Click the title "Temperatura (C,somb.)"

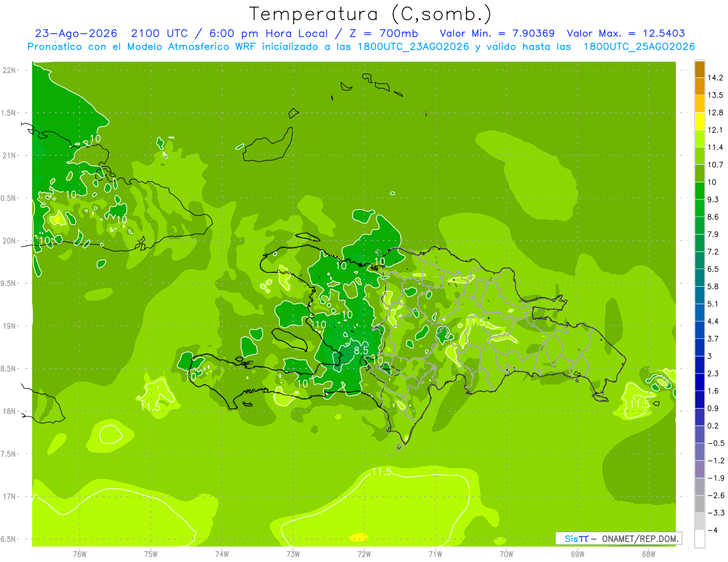tap(370, 15)
